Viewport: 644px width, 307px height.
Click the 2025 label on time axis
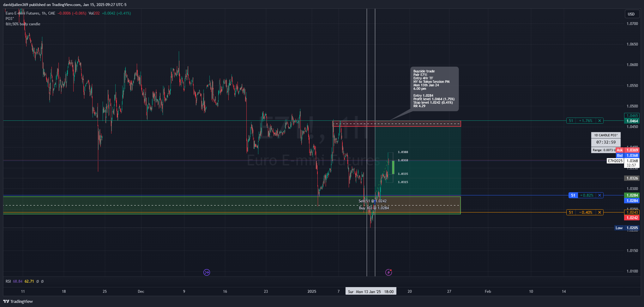pyautogui.click(x=312, y=292)
